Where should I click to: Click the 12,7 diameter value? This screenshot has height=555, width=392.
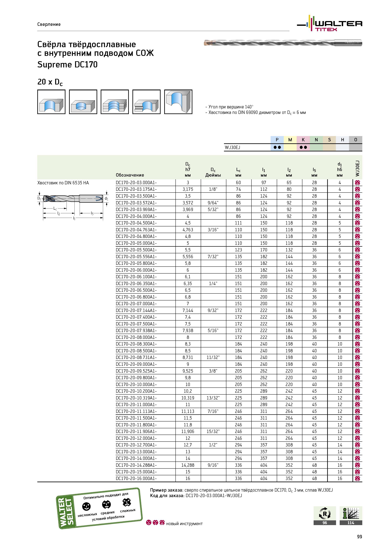(x=188, y=445)
